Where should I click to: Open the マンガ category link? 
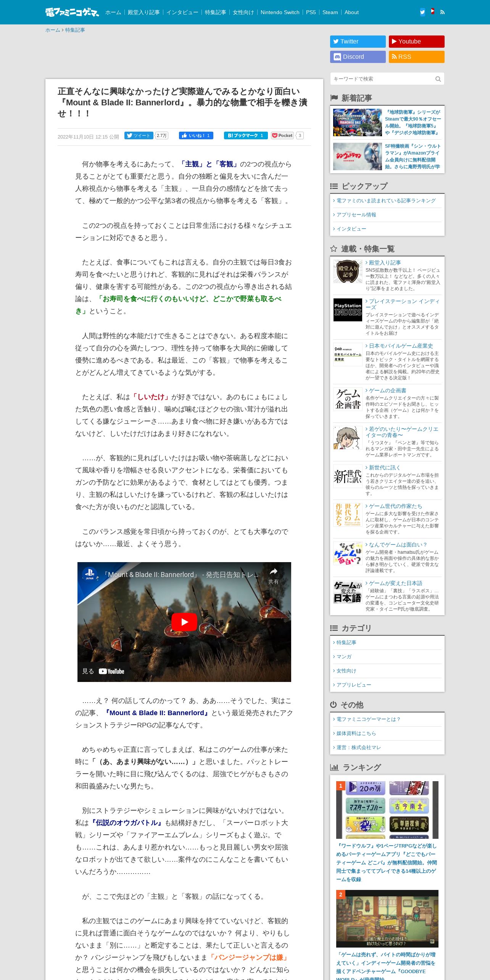coord(344,657)
